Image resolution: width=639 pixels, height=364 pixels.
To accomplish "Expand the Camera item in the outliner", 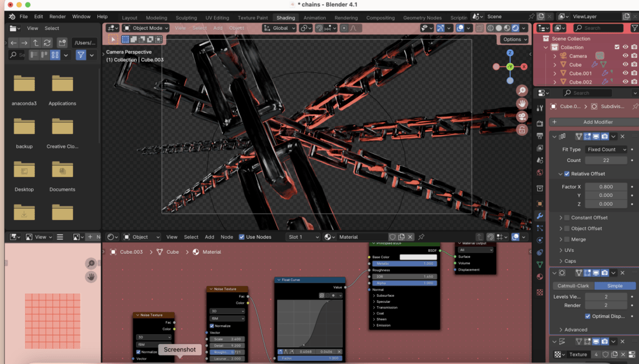I will point(554,56).
